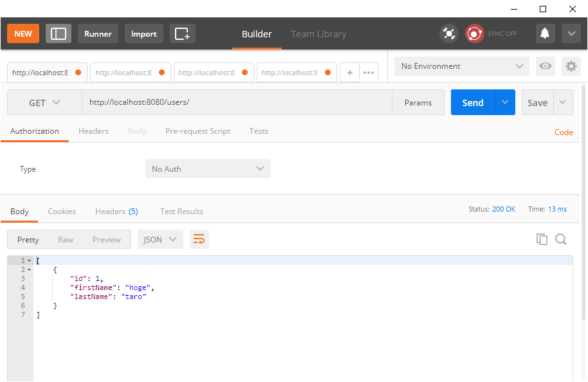This screenshot has width=588, height=382.
Task: Open the No Auth type dropdown
Action: coord(208,168)
